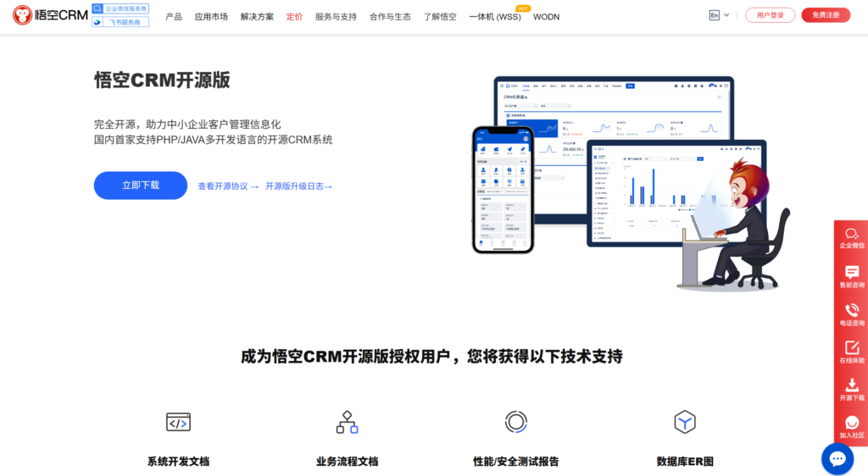Click the 性能/安全测试报告 label

click(x=516, y=462)
